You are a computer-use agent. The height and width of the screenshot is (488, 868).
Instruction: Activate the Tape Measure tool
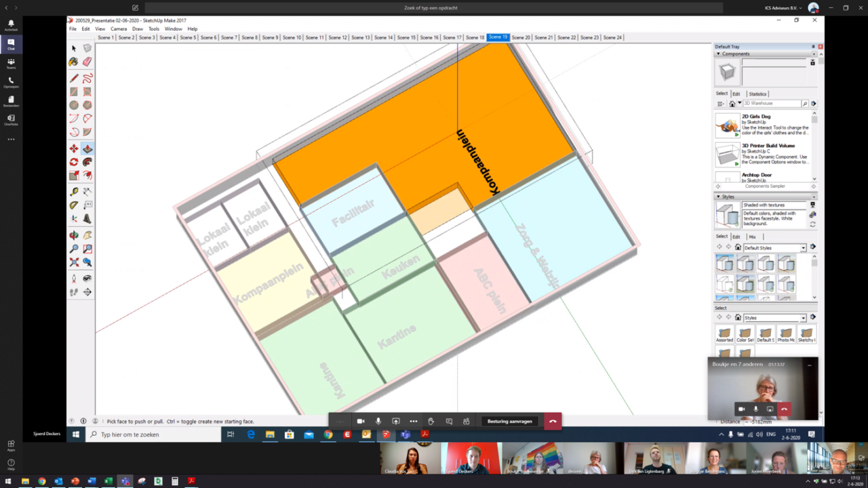pyautogui.click(x=74, y=192)
